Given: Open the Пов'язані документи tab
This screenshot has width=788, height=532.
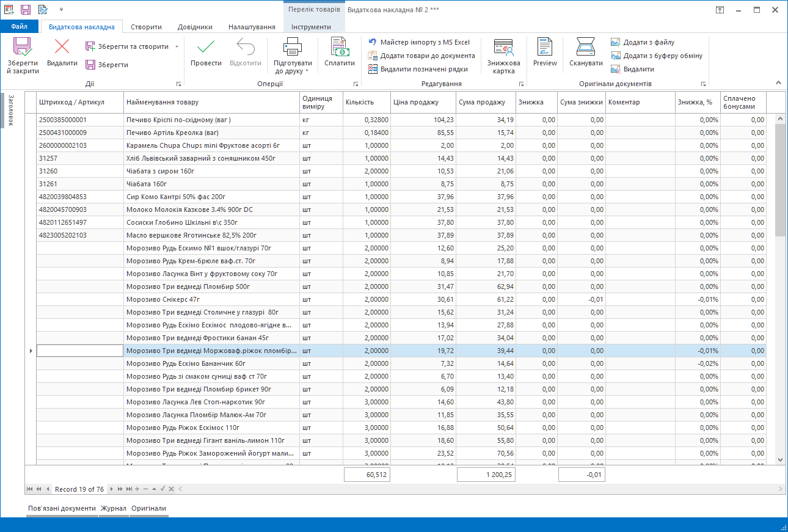Looking at the screenshot, I should (62, 508).
